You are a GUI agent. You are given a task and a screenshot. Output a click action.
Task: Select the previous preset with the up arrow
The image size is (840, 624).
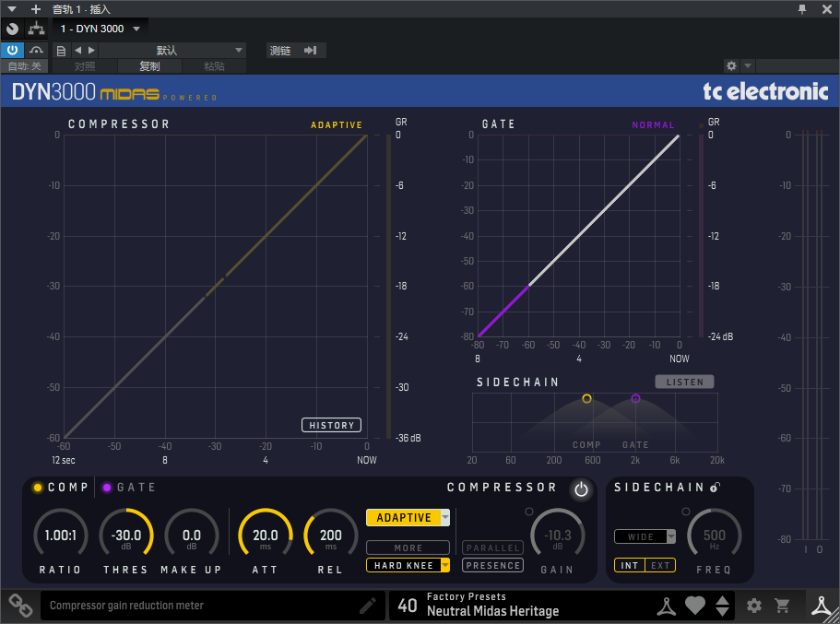coord(722,600)
